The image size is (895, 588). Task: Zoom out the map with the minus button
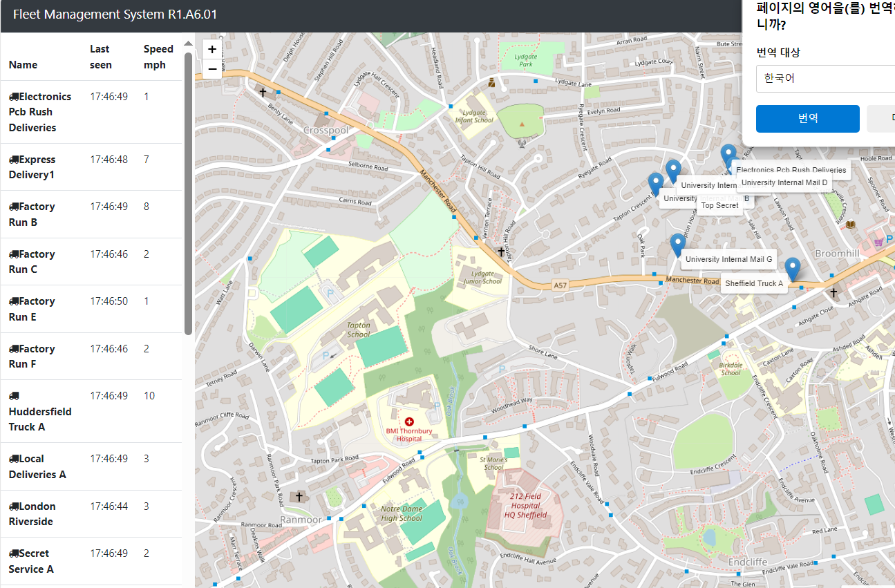point(212,69)
